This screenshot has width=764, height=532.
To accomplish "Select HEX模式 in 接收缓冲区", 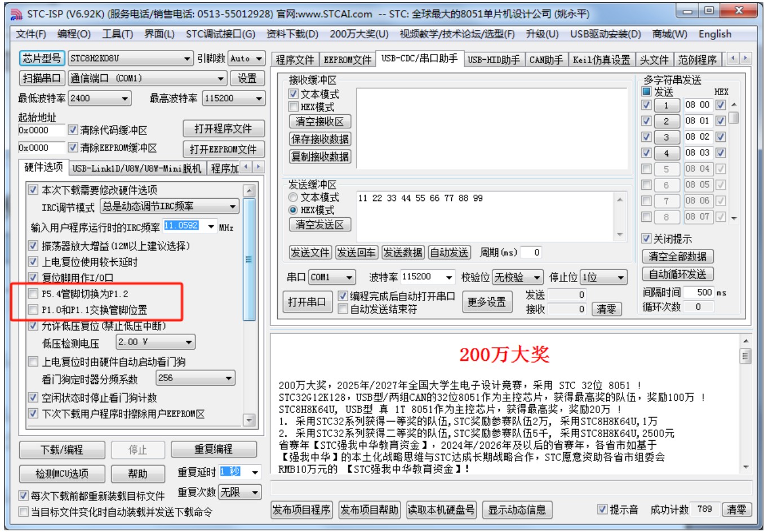I will pos(293,106).
